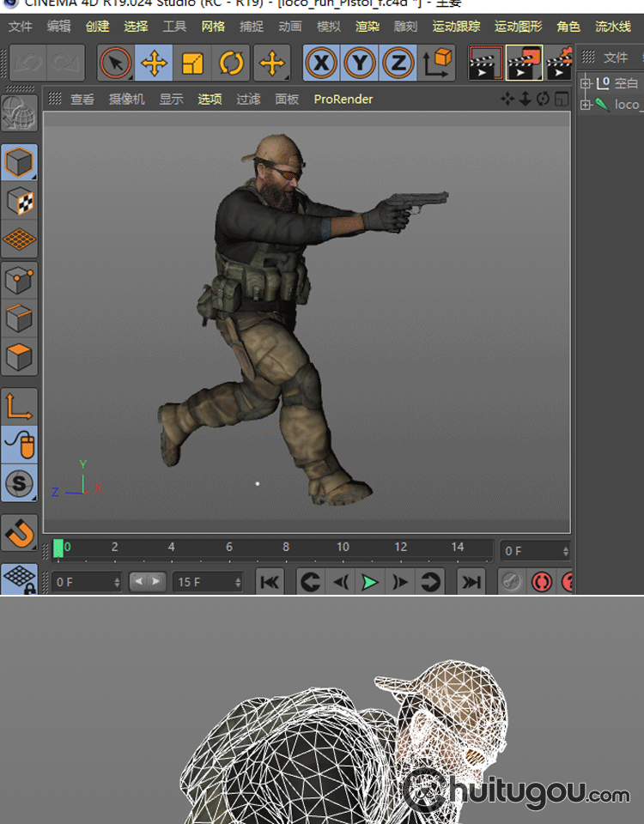Click the timeline range slider bar

coord(148,582)
